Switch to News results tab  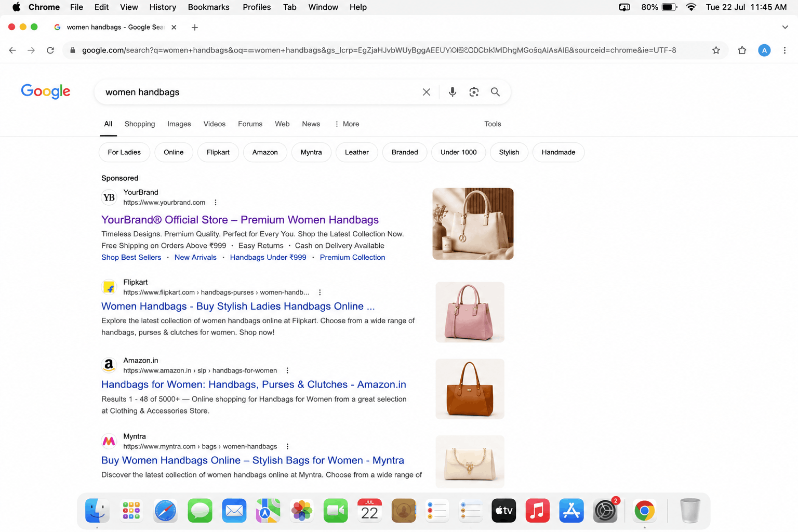pyautogui.click(x=311, y=124)
